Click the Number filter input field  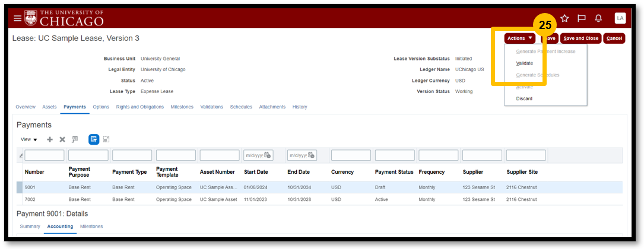click(x=45, y=155)
